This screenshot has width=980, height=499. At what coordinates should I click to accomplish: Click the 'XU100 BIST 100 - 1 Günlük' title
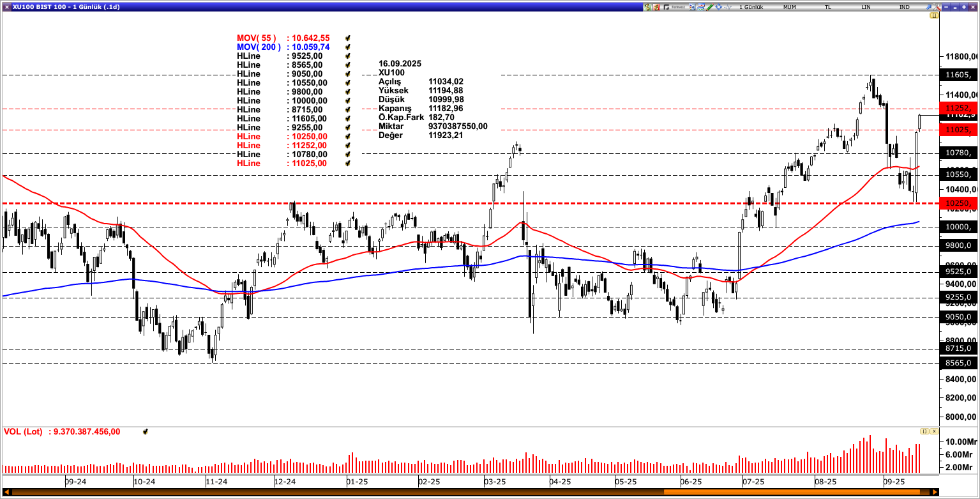66,7
